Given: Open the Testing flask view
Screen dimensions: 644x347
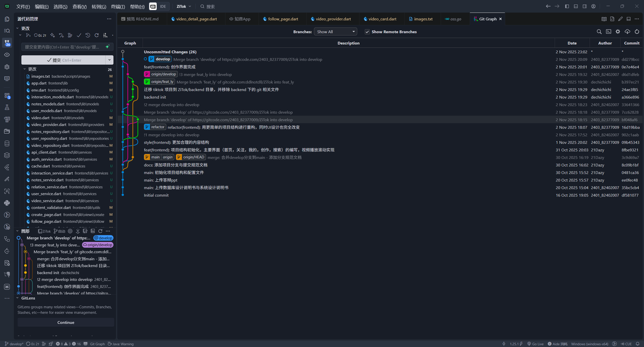Looking at the screenshot, I should click(7, 107).
